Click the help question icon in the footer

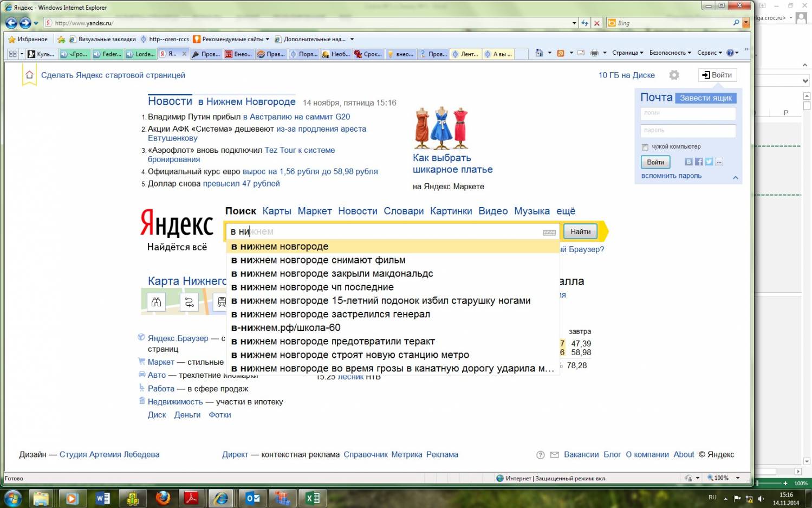[x=540, y=455]
